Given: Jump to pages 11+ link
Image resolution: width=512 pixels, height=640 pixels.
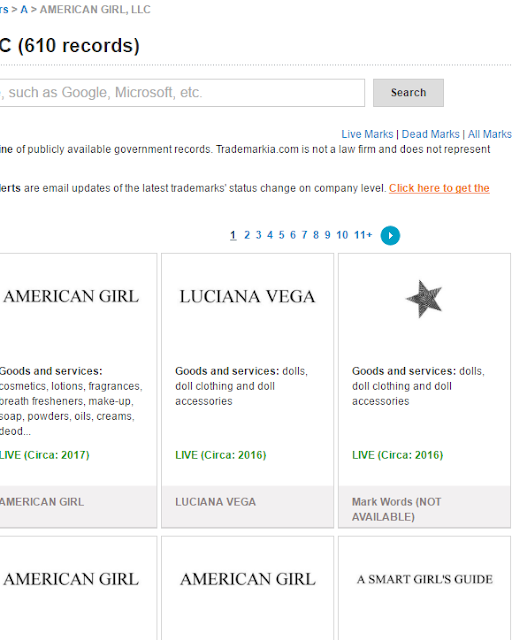Looking at the screenshot, I should 363,235.
